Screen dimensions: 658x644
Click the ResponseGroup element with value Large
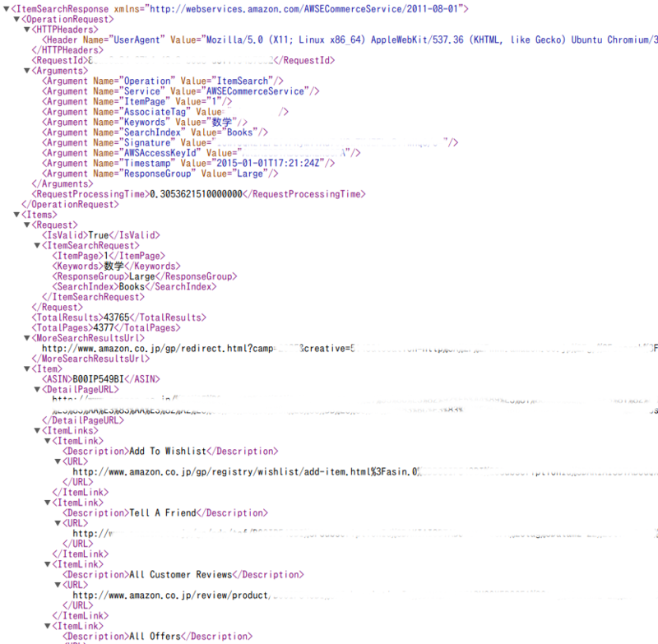[x=145, y=276]
